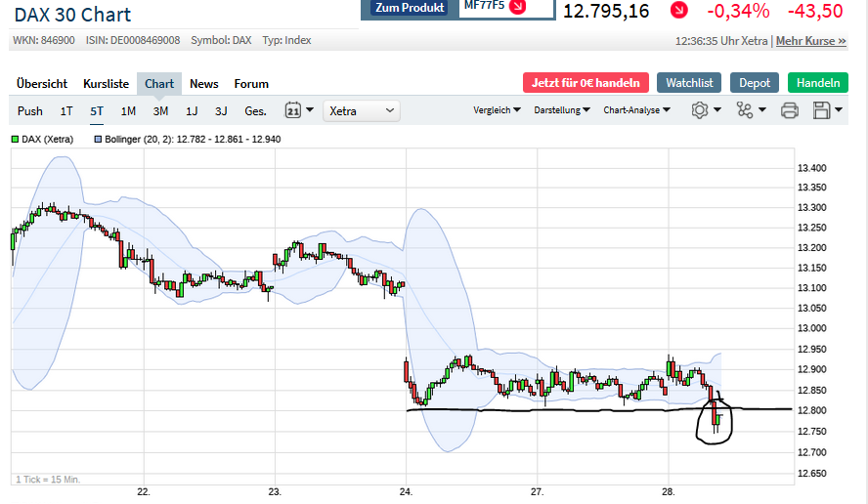Open the chart settings gear icon
The height and width of the screenshot is (504, 868).
(699, 110)
